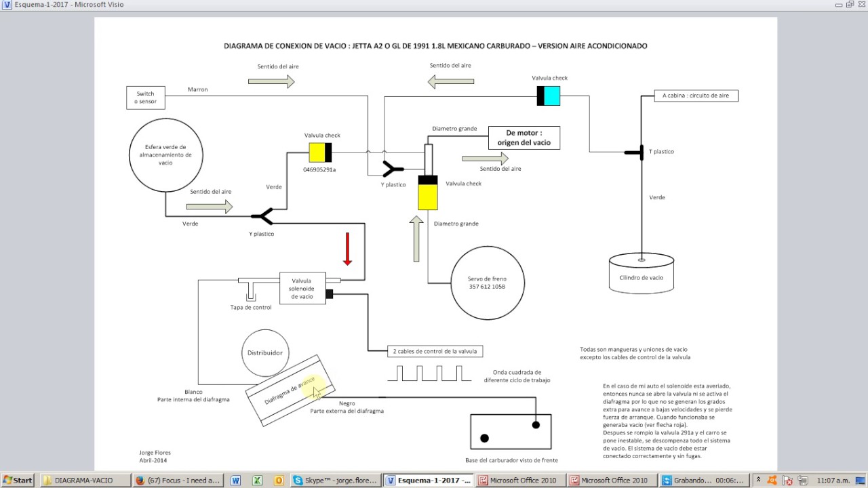Click the Blanco Parte interna del diafragma label
868x488 pixels.
193,396
